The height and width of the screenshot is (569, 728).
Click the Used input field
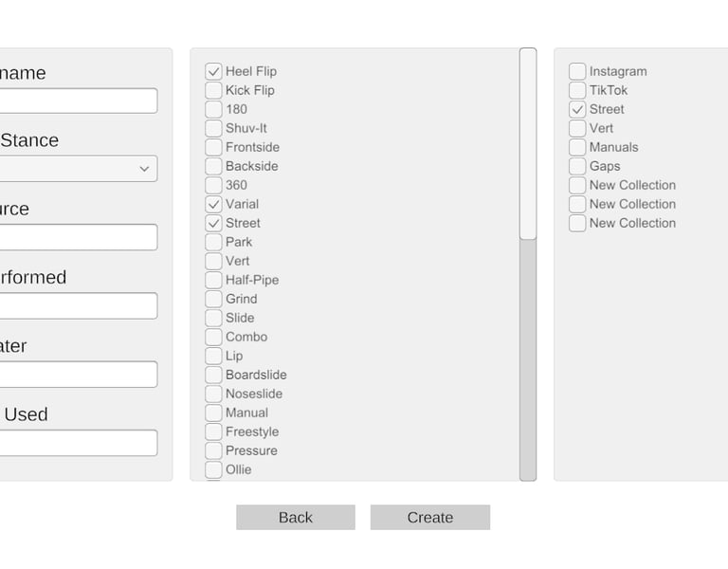point(78,443)
